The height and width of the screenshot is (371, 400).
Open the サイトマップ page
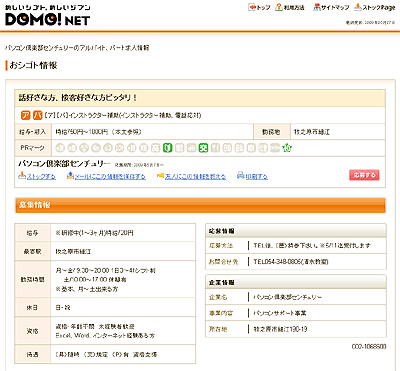click(331, 7)
